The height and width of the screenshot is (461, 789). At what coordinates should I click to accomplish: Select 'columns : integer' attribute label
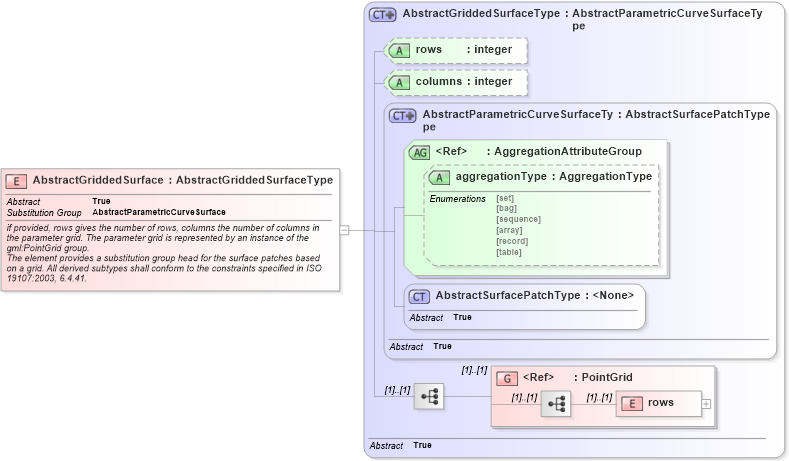[463, 82]
